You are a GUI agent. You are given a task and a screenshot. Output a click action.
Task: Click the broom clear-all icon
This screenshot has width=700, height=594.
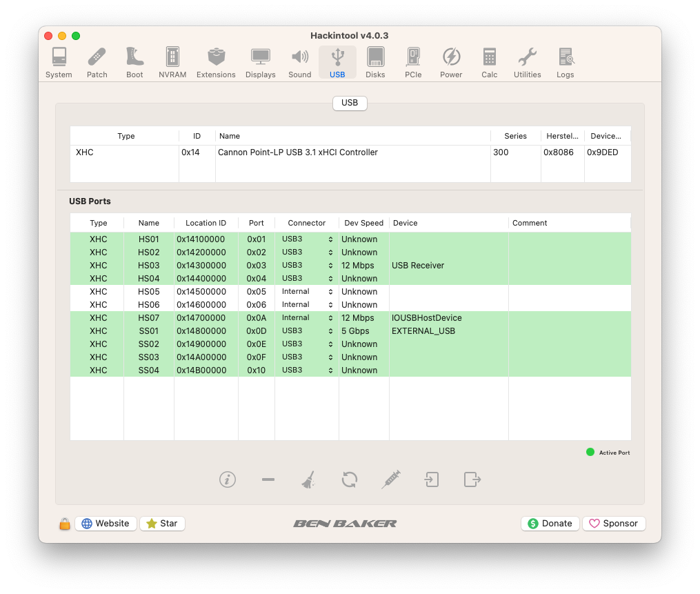(x=308, y=479)
